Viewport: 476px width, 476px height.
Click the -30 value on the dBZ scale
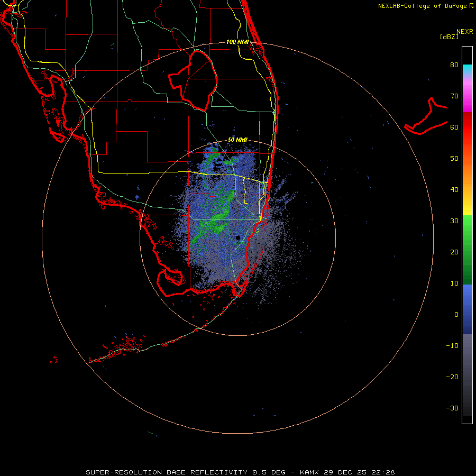(x=452, y=408)
